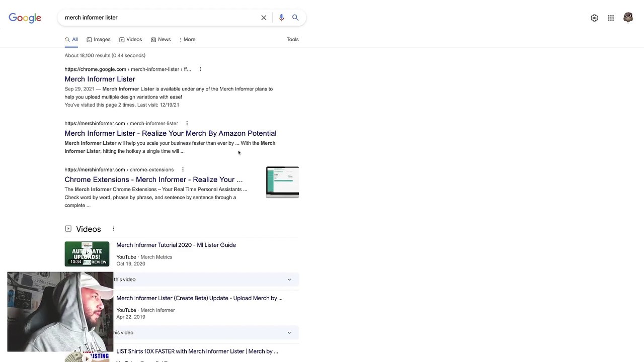
Task: Open 'Chrome Extensions - Merch Informer' link
Action: coord(153,179)
